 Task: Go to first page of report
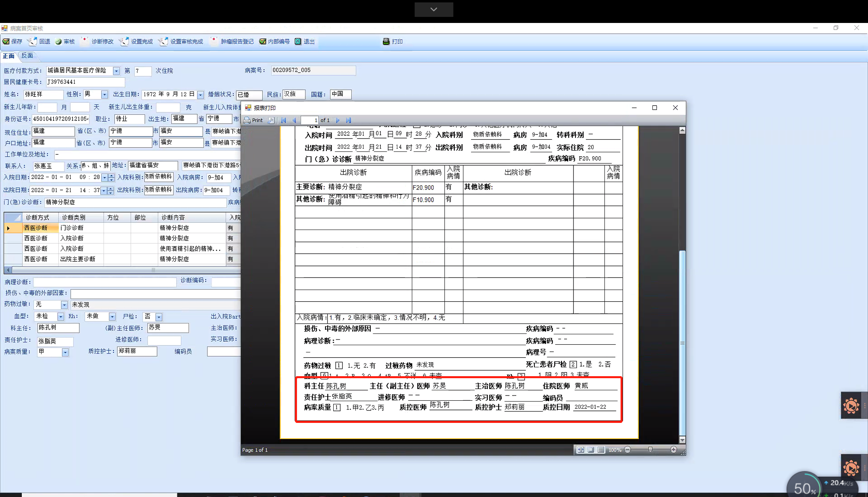point(284,120)
